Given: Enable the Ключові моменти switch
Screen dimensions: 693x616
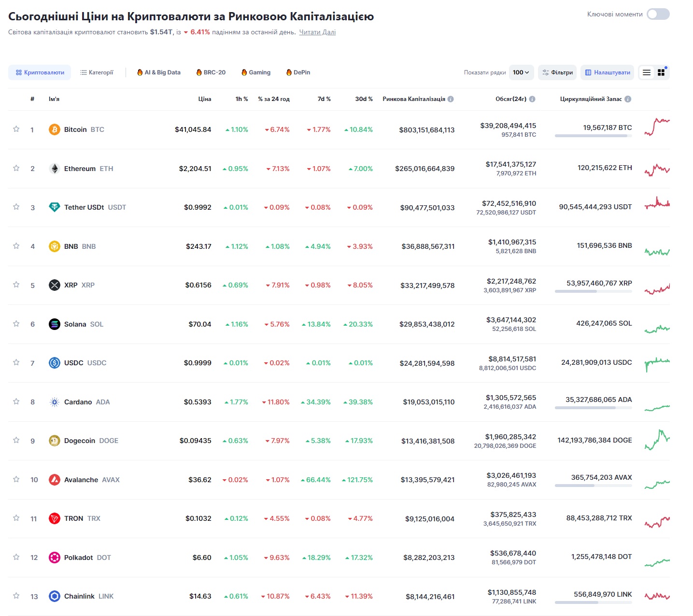Looking at the screenshot, I should [658, 14].
